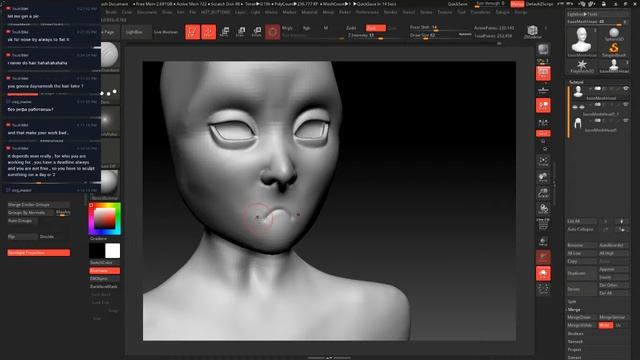The width and height of the screenshot is (640, 360).
Task: Select the Sphere3D tool thumbnail
Action: (x=613, y=35)
